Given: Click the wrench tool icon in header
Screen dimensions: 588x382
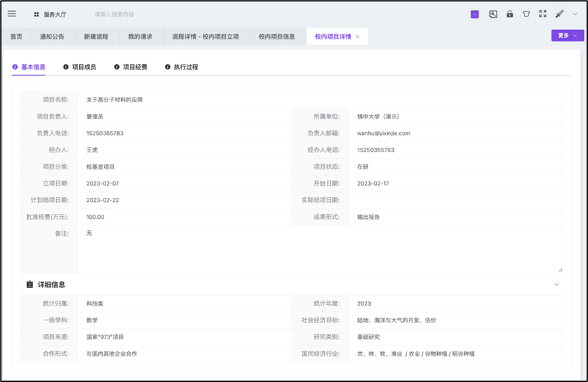Looking at the screenshot, I should (493, 14).
